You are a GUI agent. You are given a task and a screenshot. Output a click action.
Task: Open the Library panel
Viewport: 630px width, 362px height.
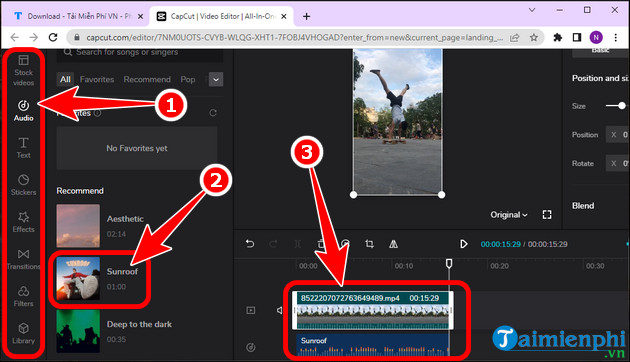pos(23,333)
